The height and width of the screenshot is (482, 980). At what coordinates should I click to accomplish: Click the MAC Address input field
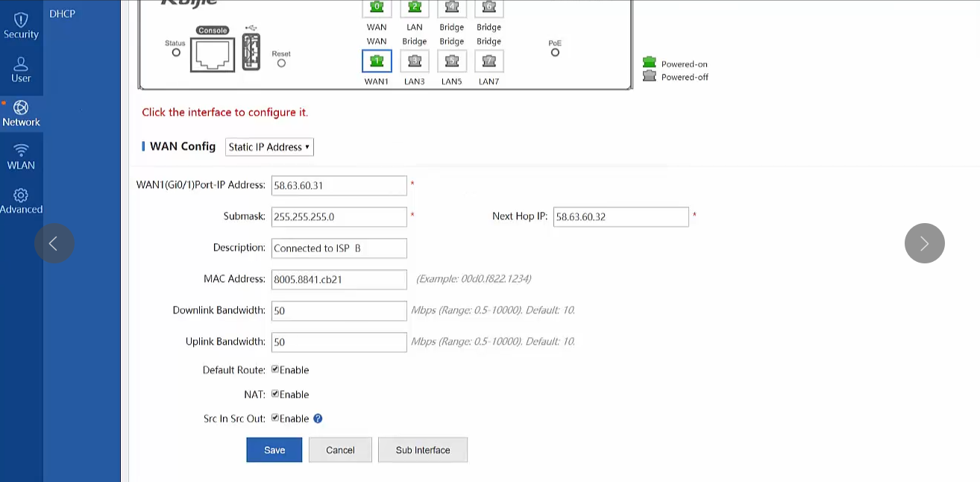[x=339, y=279]
